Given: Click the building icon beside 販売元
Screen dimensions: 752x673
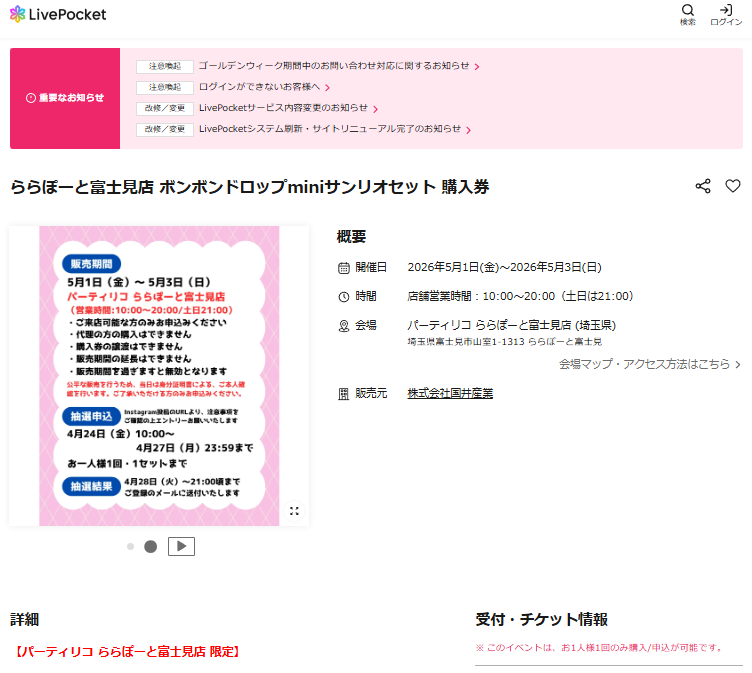Looking at the screenshot, I should pos(344,394).
